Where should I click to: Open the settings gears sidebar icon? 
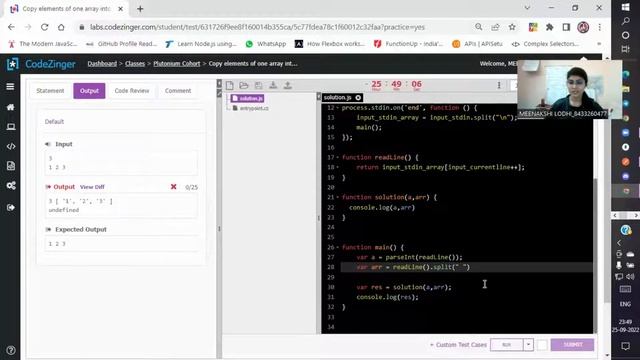coord(11,186)
